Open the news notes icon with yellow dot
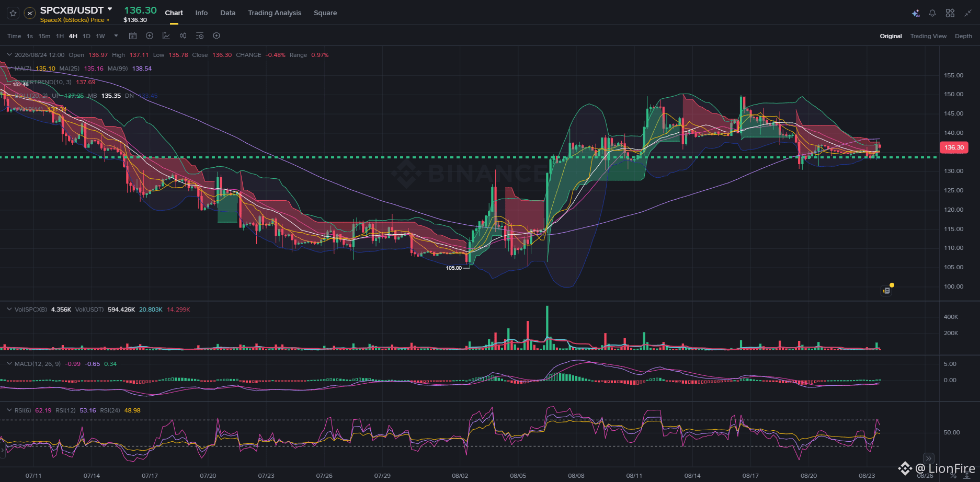 coord(887,290)
